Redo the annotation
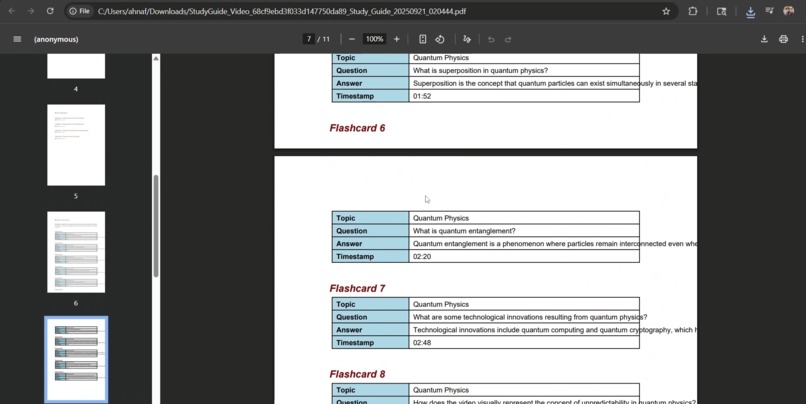Image resolution: width=806 pixels, height=404 pixels. click(508, 39)
